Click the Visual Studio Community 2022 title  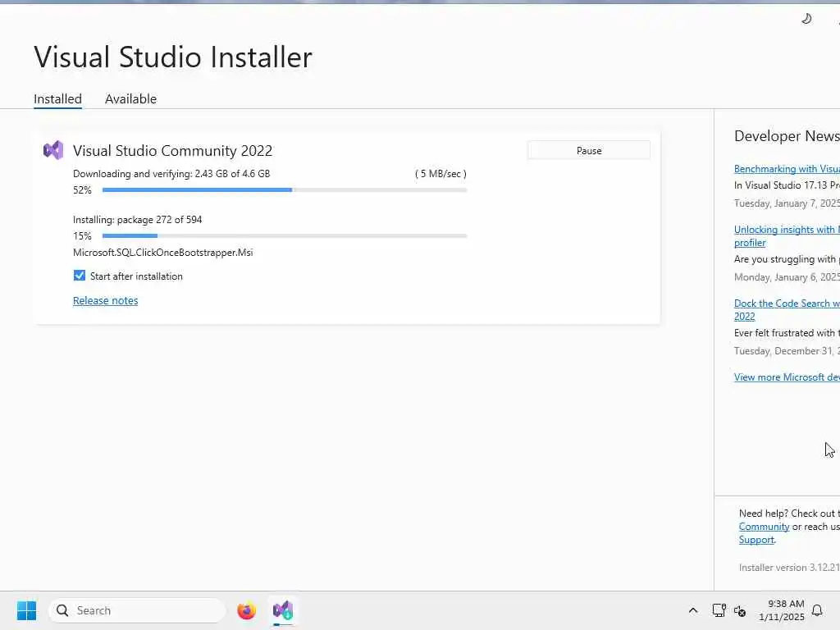tap(172, 151)
